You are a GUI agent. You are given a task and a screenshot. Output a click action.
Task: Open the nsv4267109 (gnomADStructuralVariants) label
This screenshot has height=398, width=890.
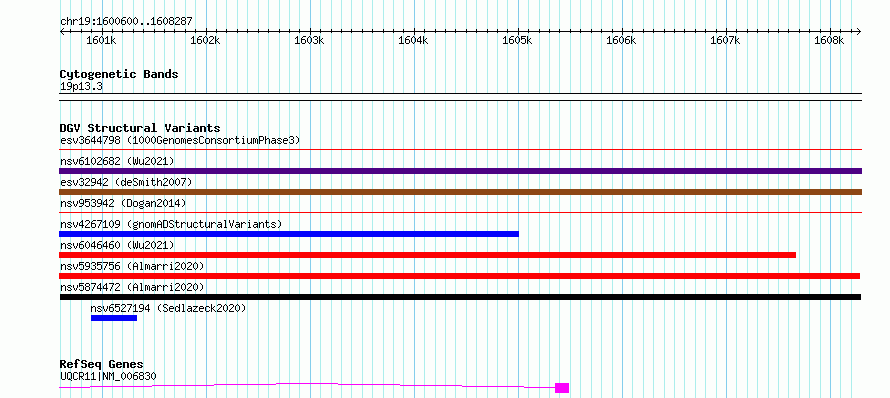[x=171, y=224]
